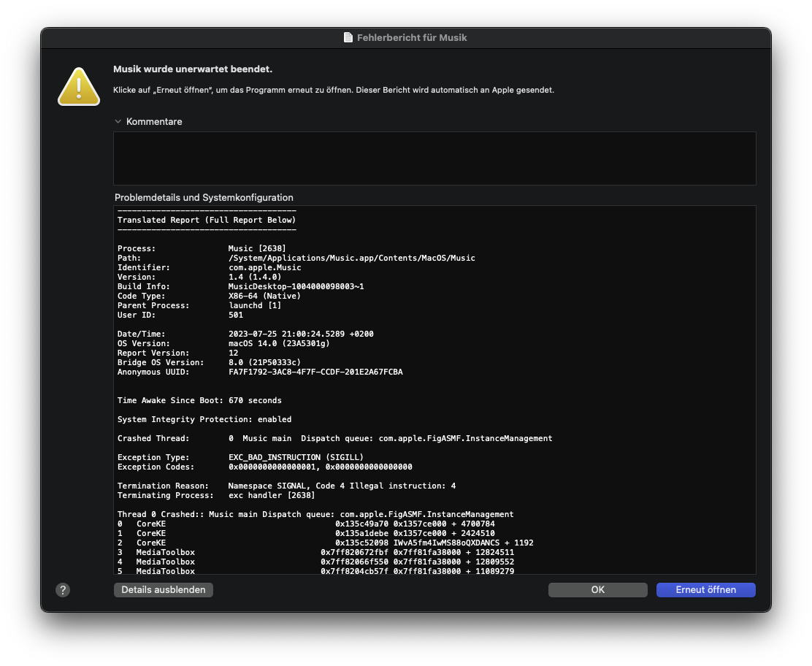The width and height of the screenshot is (812, 666).
Task: Hide details with Details ausblenden button
Action: 163,590
